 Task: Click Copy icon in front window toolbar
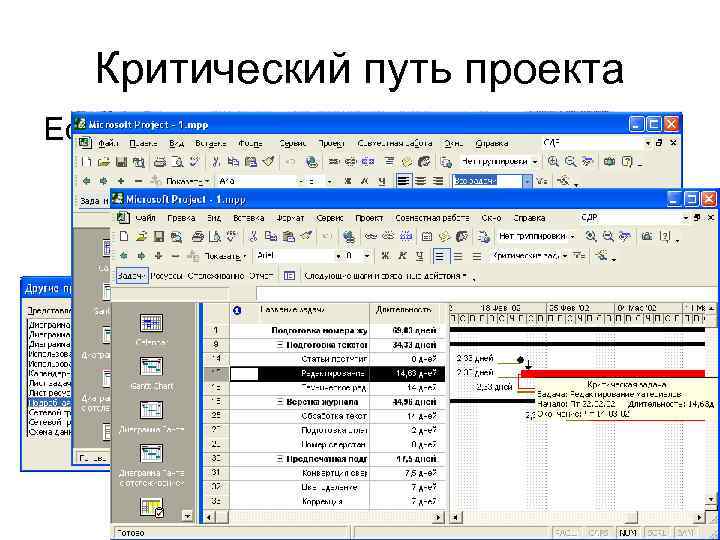pos(271,236)
